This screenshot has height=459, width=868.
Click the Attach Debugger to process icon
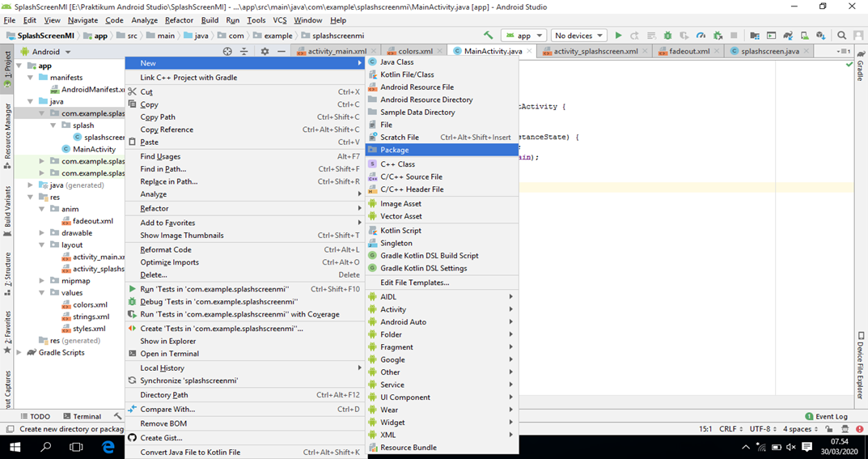tap(718, 36)
